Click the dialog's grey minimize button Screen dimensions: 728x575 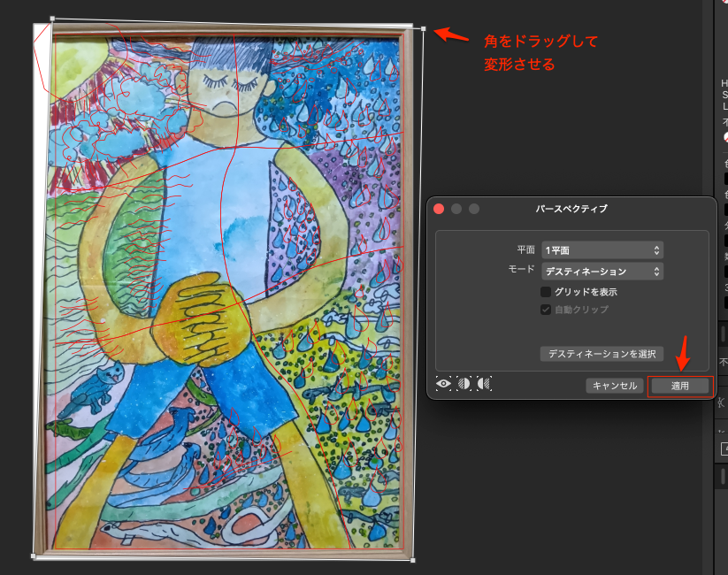456,209
